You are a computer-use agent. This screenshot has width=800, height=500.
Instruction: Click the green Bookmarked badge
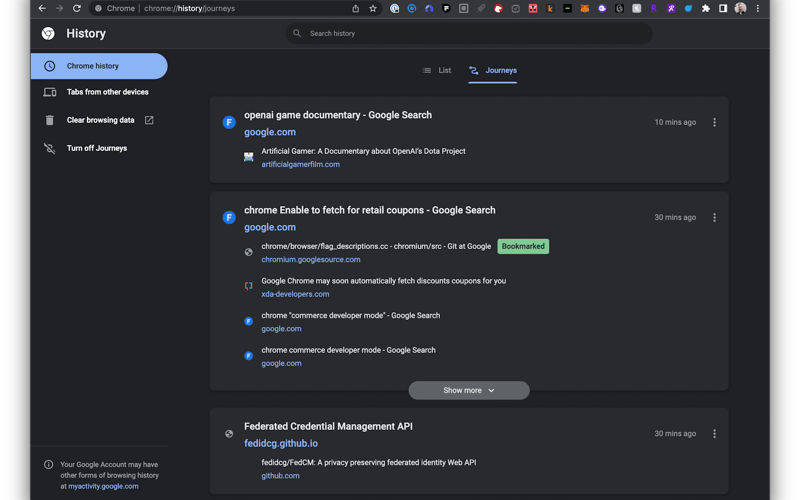coord(523,246)
